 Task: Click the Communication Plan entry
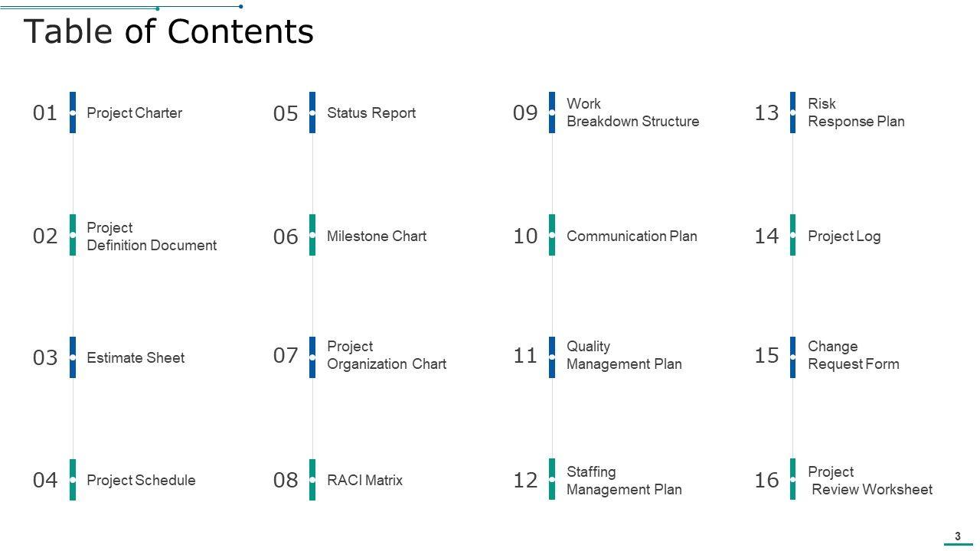[x=632, y=236]
